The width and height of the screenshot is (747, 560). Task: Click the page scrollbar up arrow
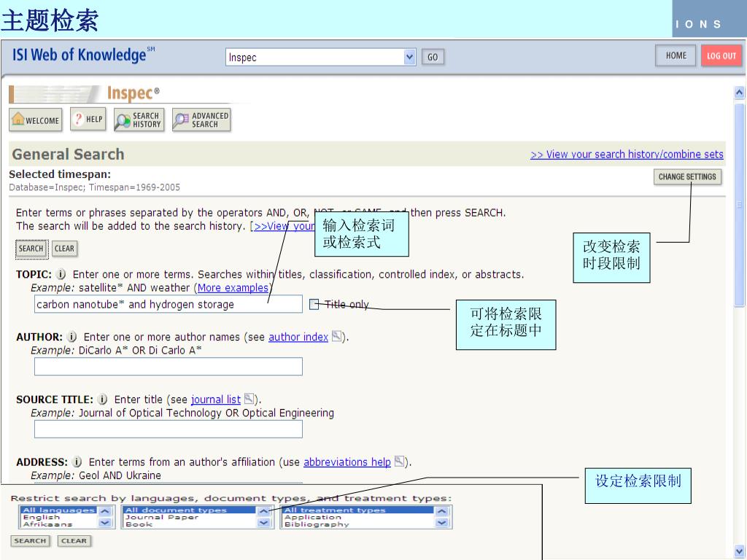point(740,93)
